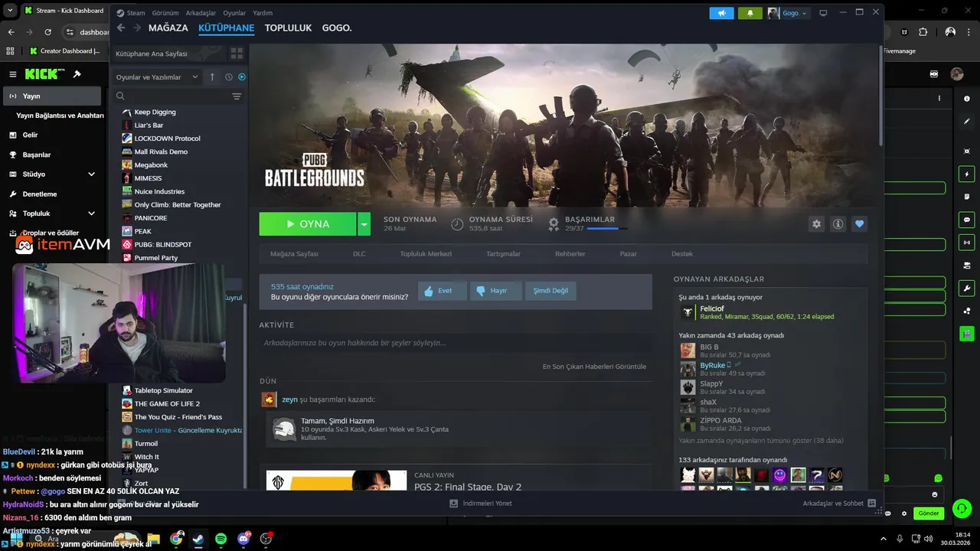Open the Pazar tab
This screenshot has width=980, height=551.
point(629,253)
